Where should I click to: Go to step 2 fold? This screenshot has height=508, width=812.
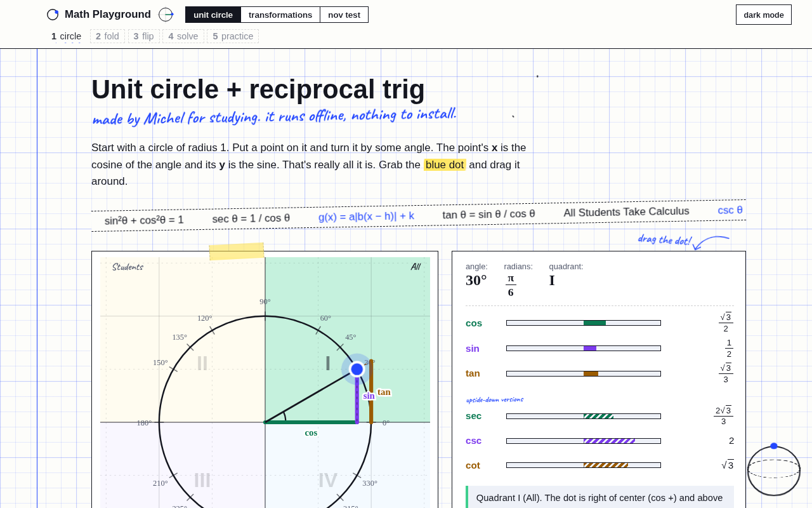[107, 36]
